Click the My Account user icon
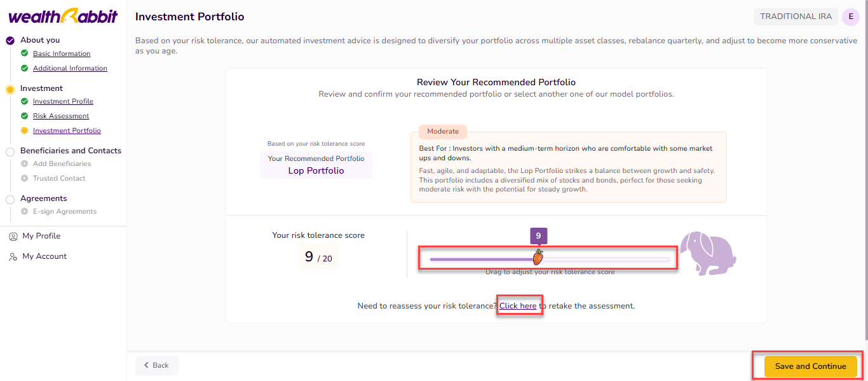The height and width of the screenshot is (381, 868). click(x=13, y=257)
